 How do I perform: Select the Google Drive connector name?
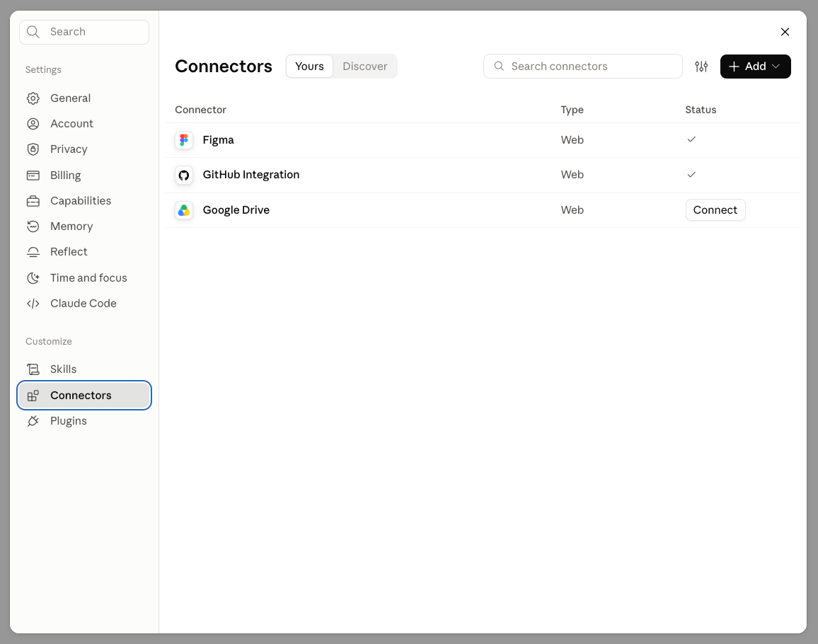pyautogui.click(x=236, y=209)
